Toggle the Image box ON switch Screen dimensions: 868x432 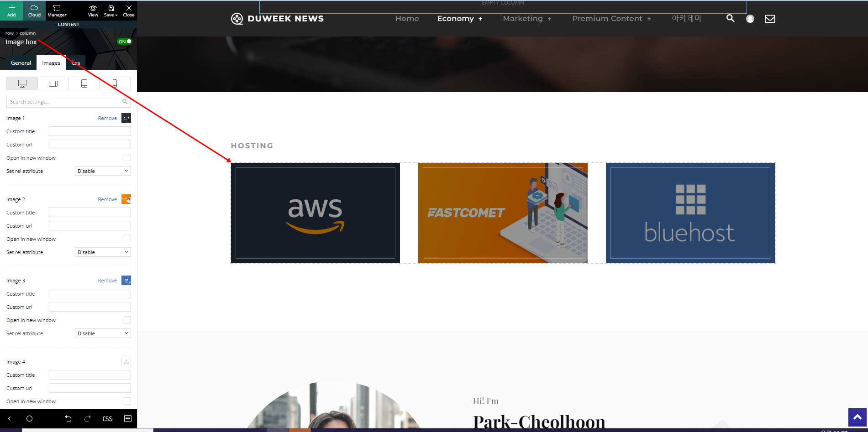(125, 42)
